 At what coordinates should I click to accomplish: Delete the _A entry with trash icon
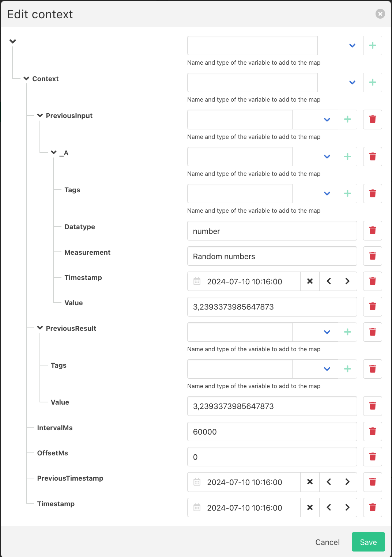(373, 156)
